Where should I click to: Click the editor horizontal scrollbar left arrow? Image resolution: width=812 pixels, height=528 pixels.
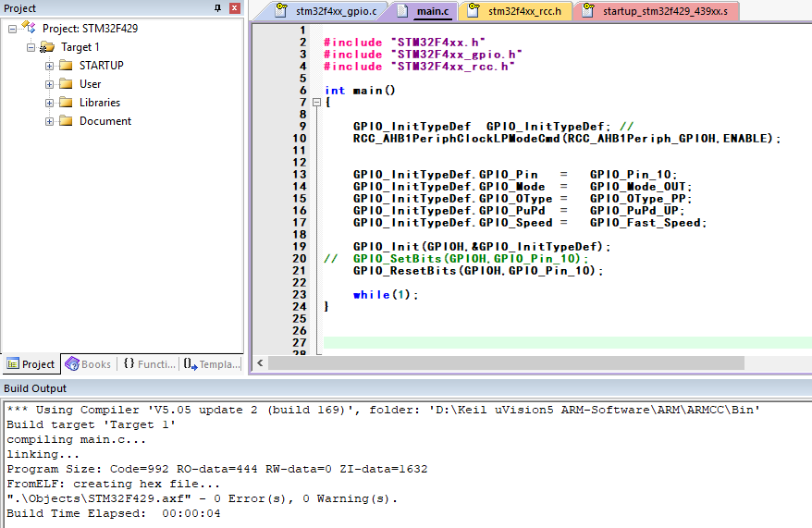[258, 364]
